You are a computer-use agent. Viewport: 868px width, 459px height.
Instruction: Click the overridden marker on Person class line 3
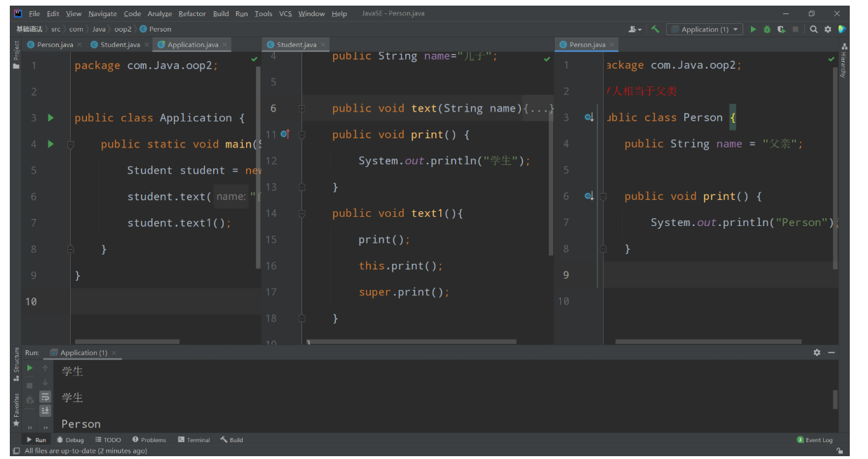point(589,117)
